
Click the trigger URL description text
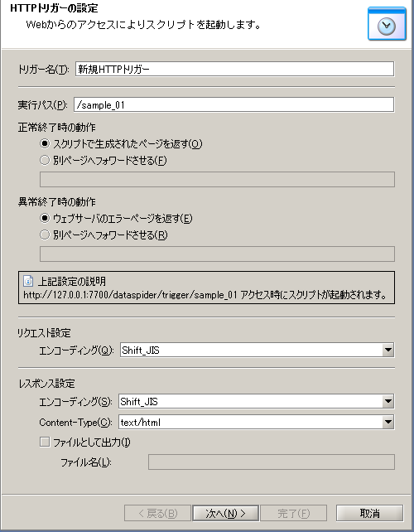205,294
